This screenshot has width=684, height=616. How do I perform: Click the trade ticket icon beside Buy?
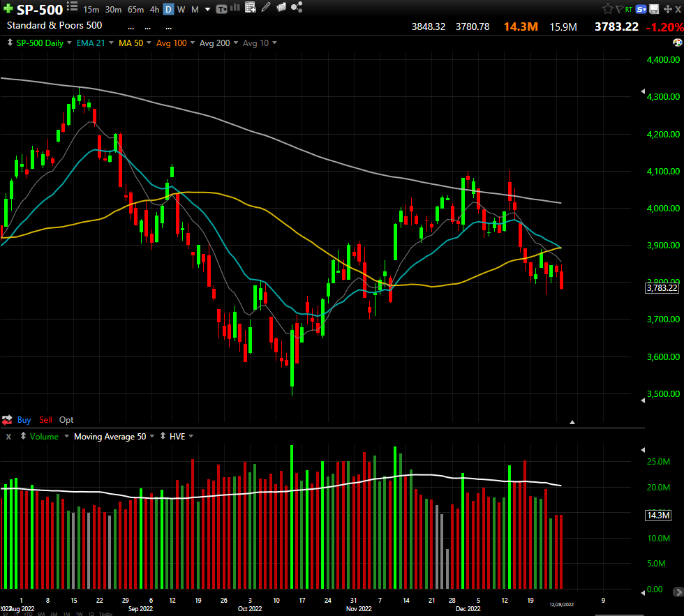7,420
